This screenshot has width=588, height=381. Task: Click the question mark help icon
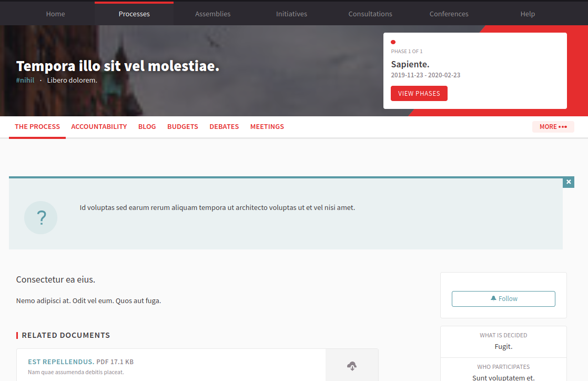40,217
